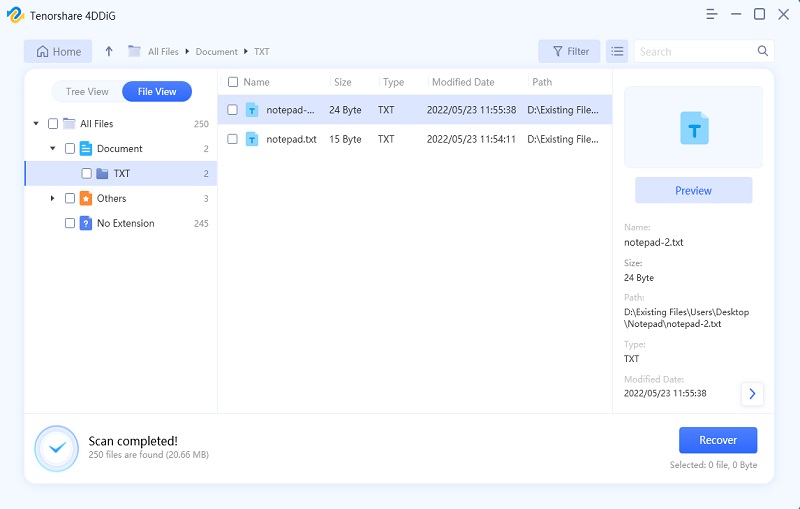The image size is (800, 509).
Task: Open the Filter options button
Action: (569, 52)
